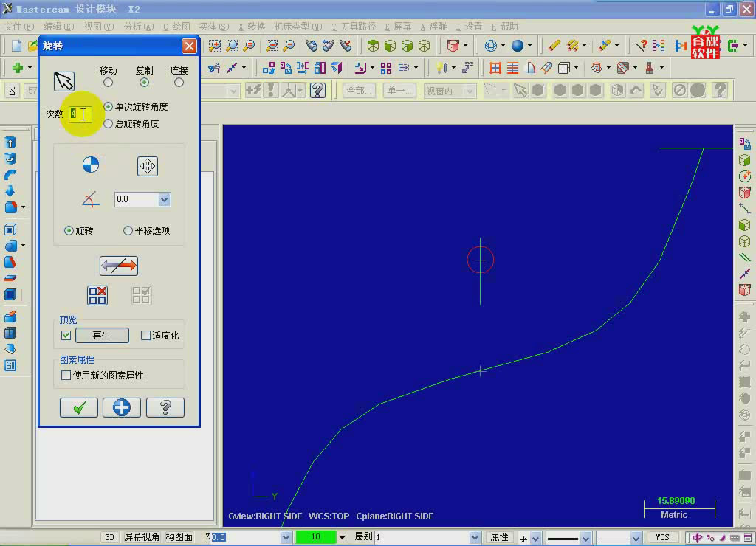
Task: Click the 构图面 Cplane status button
Action: tap(179, 537)
